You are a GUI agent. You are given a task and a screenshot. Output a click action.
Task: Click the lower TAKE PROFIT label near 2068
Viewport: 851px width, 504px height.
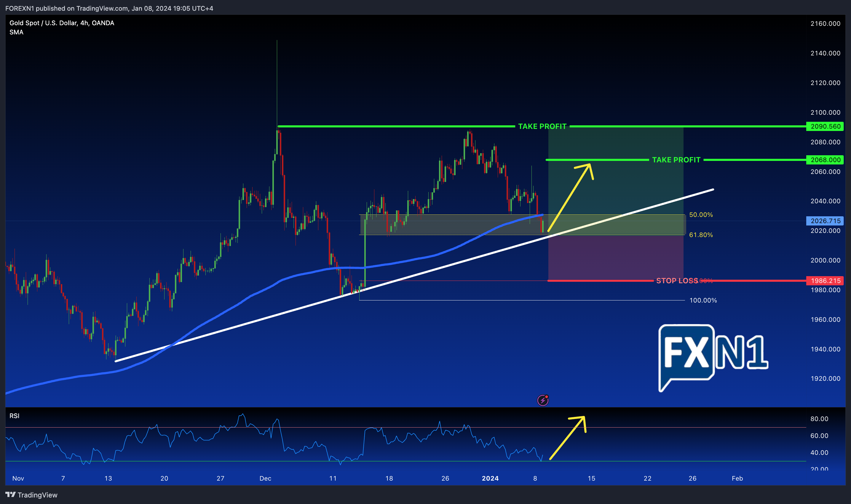676,160
